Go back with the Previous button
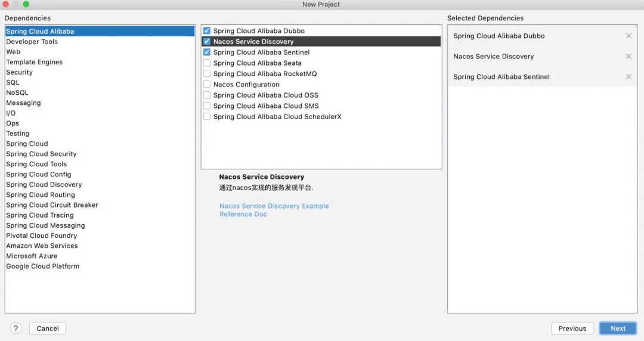Viewport: 644px width, 341px height. tap(572, 328)
